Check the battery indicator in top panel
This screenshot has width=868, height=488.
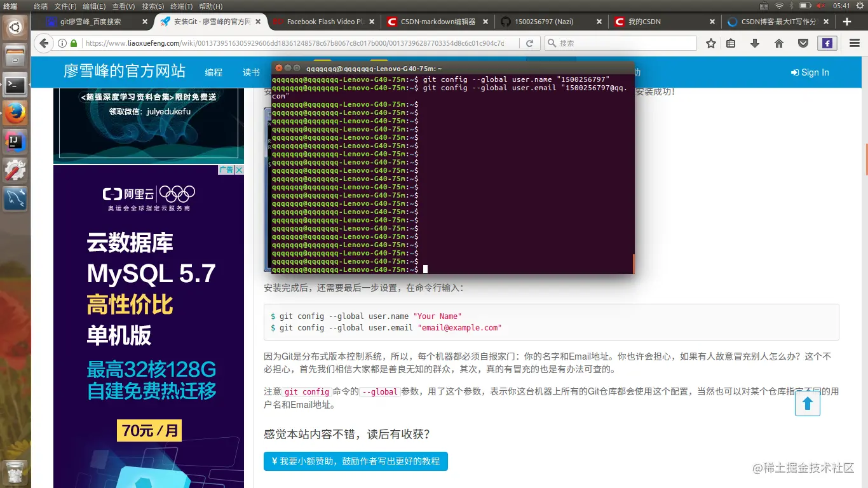coord(806,6)
